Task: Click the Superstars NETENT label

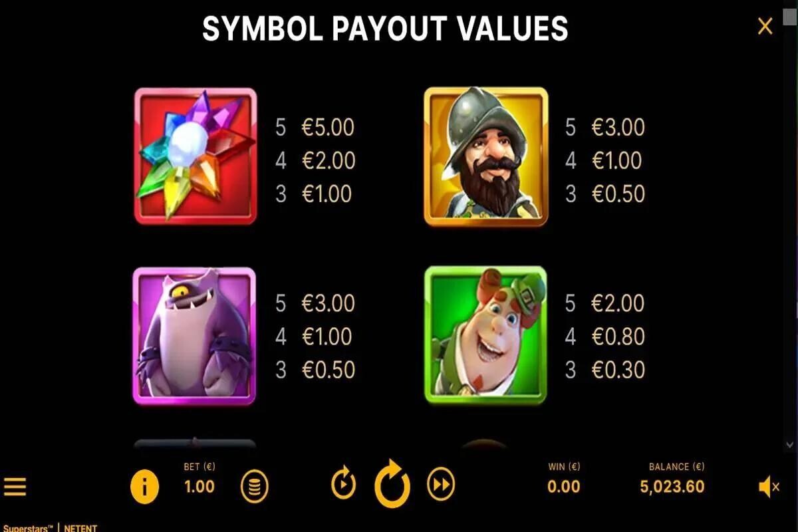Action: click(x=49, y=528)
